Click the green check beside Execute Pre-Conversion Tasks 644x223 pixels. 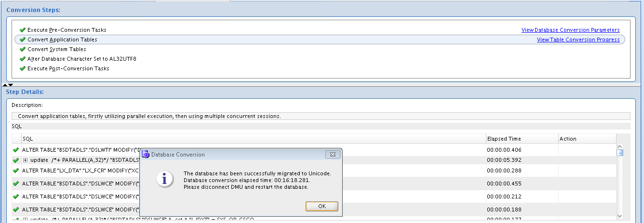coord(22,30)
